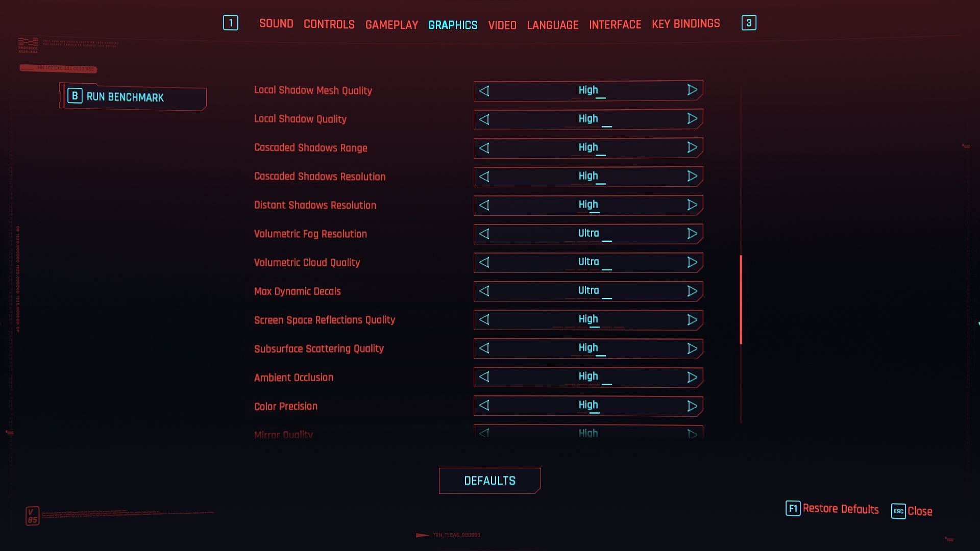
Task: Click the left arrow for Screen Space Reflections Quality
Action: (484, 319)
